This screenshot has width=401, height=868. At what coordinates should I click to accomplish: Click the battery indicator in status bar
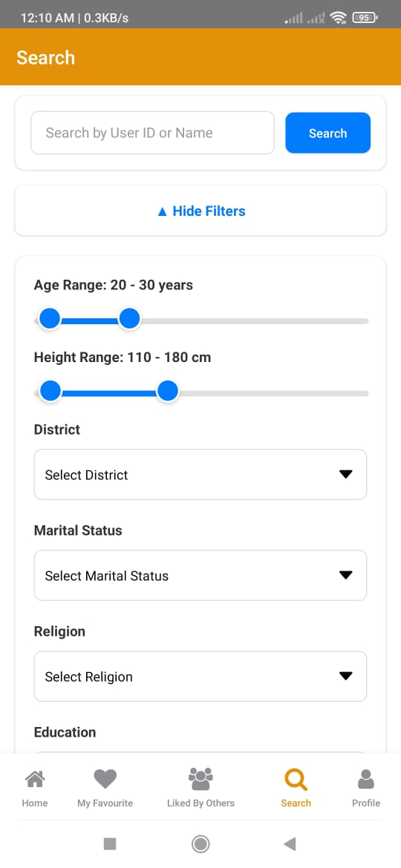tap(365, 19)
